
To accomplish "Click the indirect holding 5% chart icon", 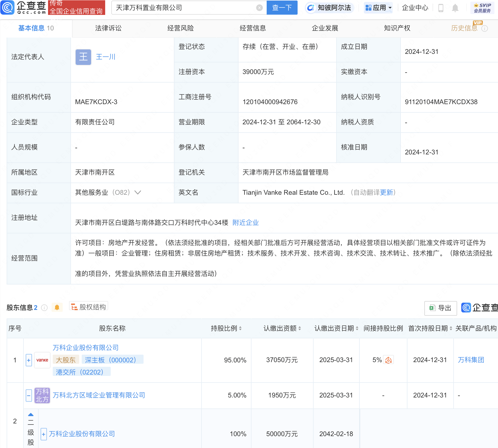I will click(x=388, y=360).
